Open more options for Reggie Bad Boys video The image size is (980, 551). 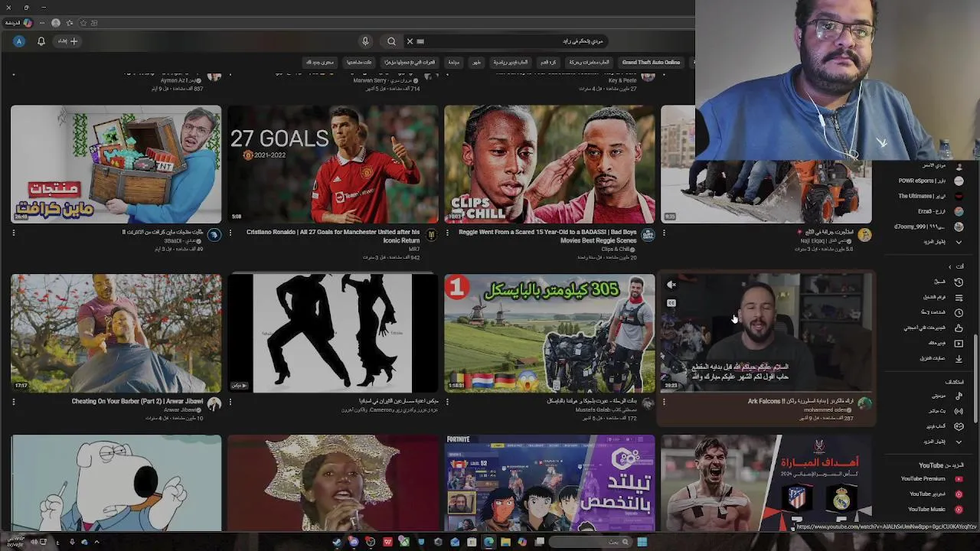pyautogui.click(x=447, y=233)
